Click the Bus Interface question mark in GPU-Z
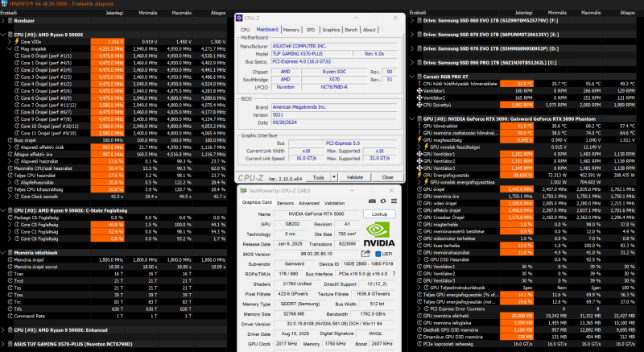This screenshot has width=644, height=352. pyautogui.click(x=394, y=274)
